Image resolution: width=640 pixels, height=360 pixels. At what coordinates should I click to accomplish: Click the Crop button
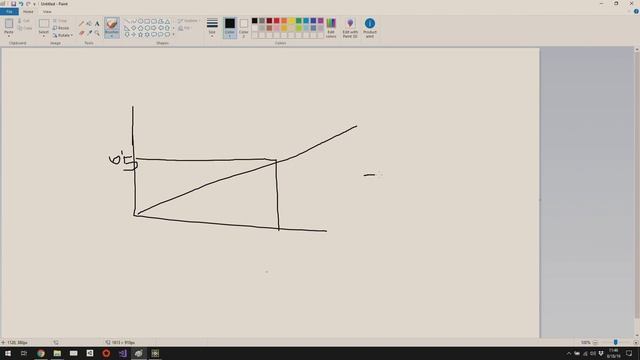pos(60,20)
